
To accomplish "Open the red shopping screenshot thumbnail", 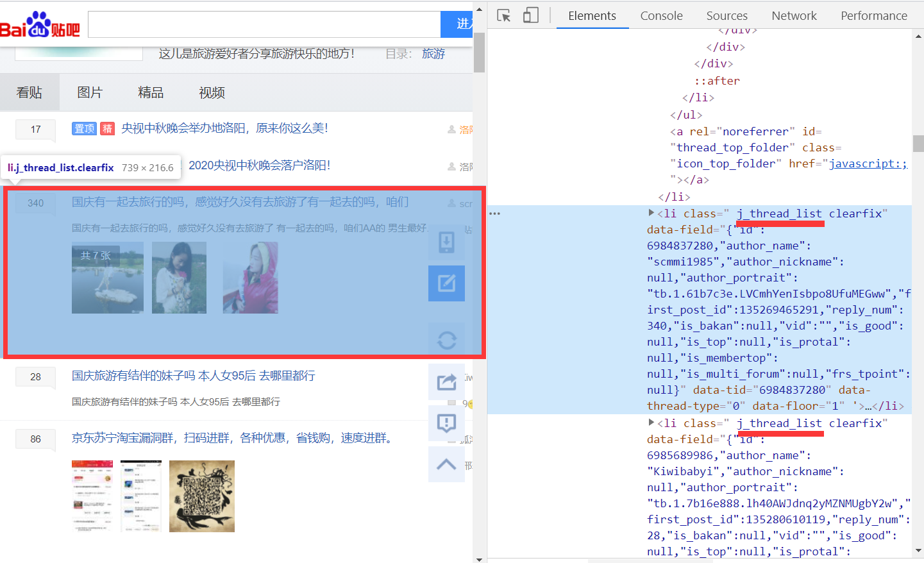I will [x=92, y=496].
